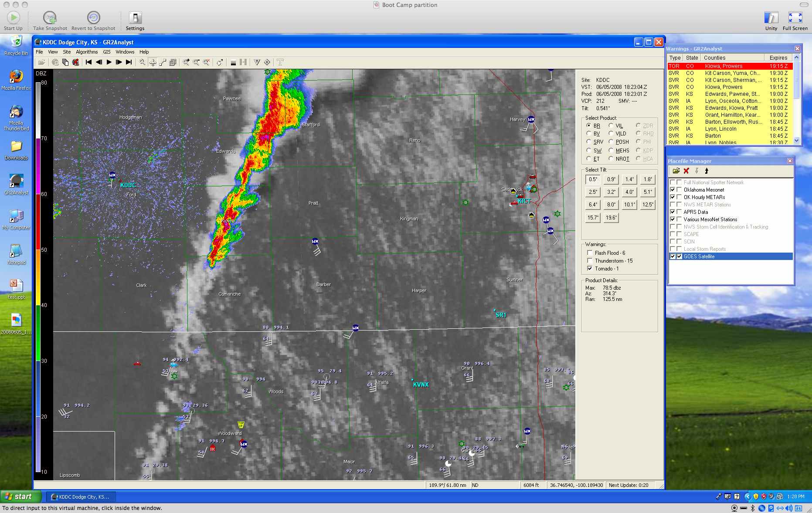Select the BV product radio button
The width and height of the screenshot is (812, 513).
pyautogui.click(x=589, y=134)
